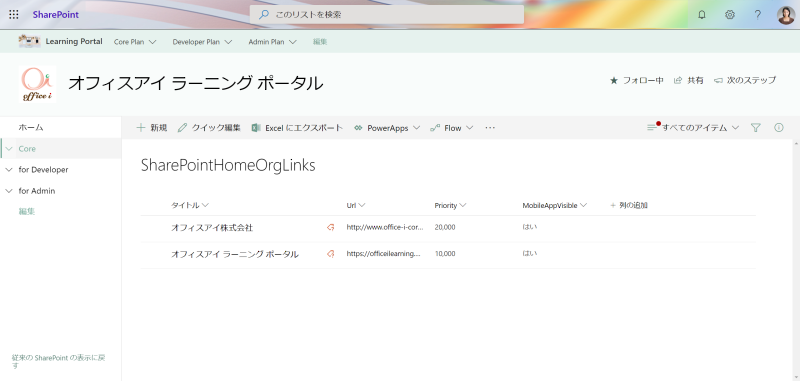Expand the for Admin chevron
Viewport: 800px width, 381px height.
point(9,191)
